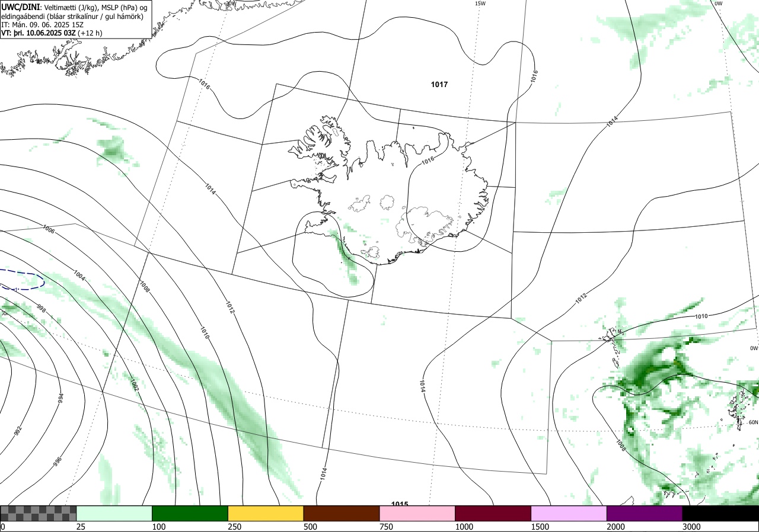The height and width of the screenshot is (532, 759).
Task: Click the dark green 100–250 legend swatch
Action: [190, 513]
